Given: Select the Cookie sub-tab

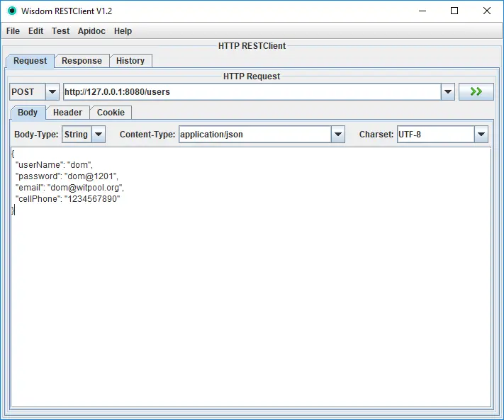Looking at the screenshot, I should [x=111, y=113].
